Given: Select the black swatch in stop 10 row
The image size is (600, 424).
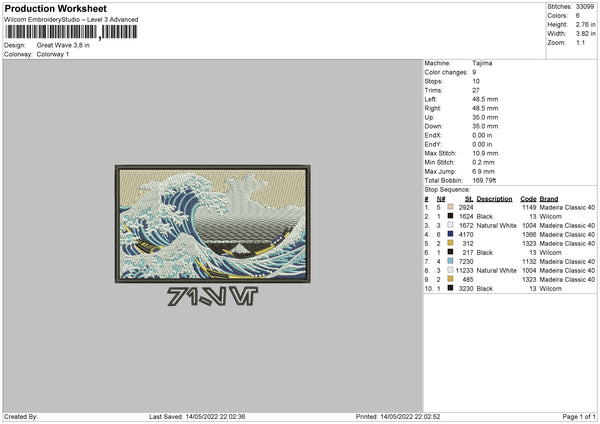Looking at the screenshot, I should 450,288.
